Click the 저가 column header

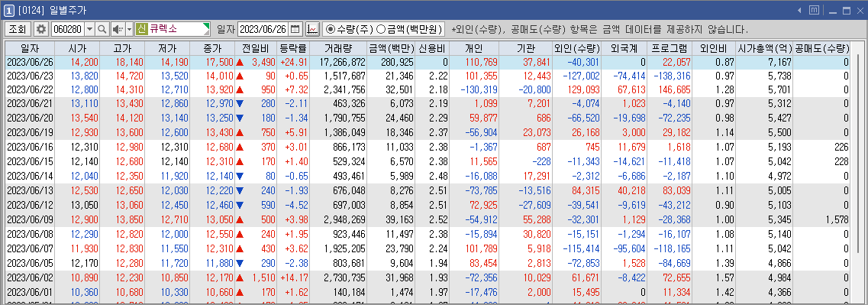pos(167,48)
